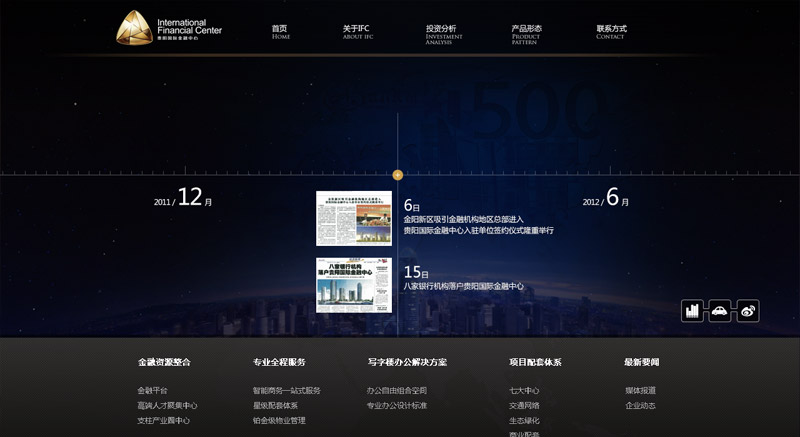Open the 6日 newspaper thumbnail
This screenshot has width=800, height=437.
[354, 218]
